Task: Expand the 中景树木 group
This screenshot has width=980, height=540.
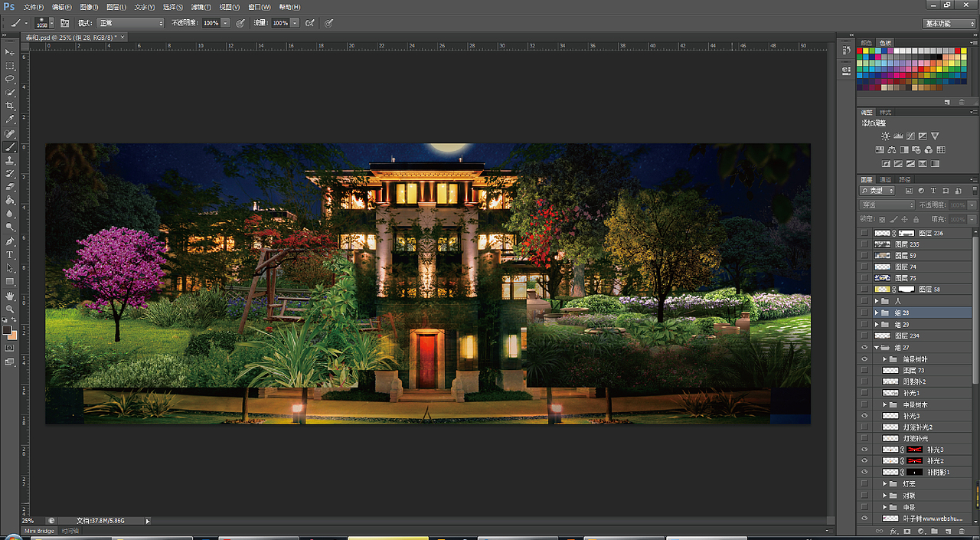Action: pyautogui.click(x=885, y=404)
